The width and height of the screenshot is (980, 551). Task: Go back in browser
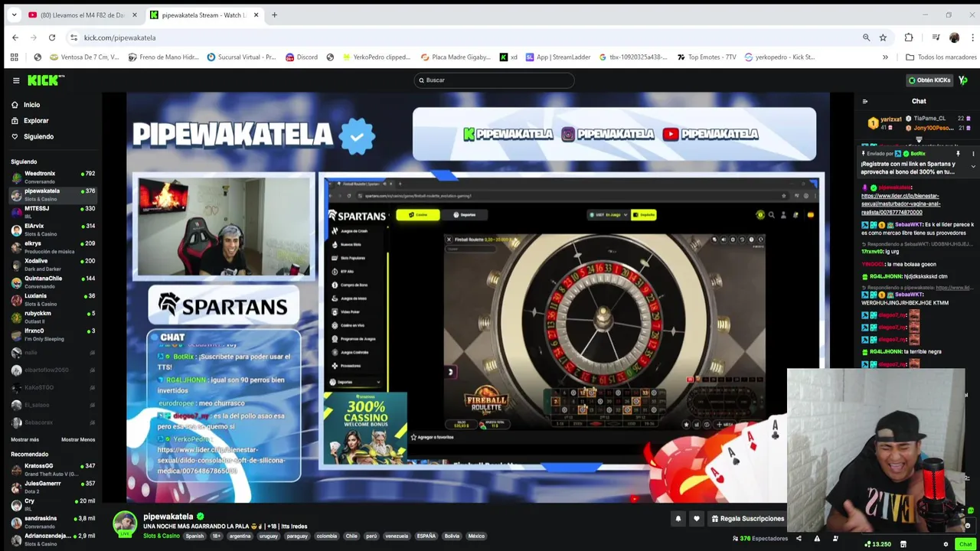15,37
